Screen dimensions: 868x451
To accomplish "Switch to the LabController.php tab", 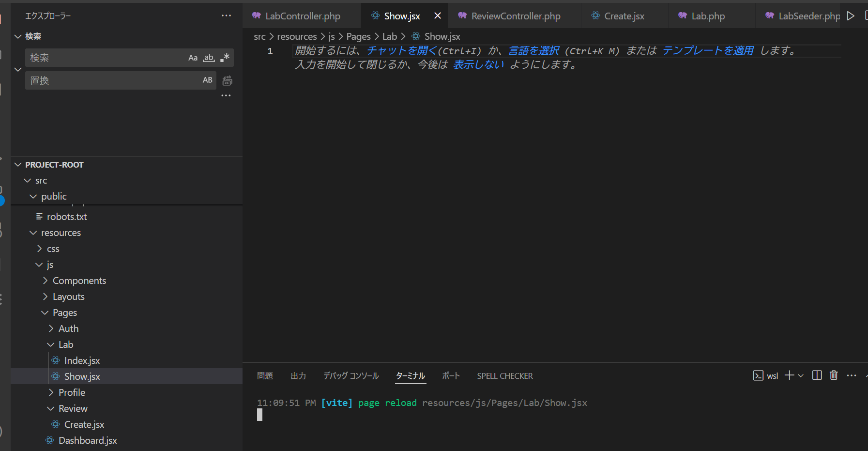I will [302, 16].
